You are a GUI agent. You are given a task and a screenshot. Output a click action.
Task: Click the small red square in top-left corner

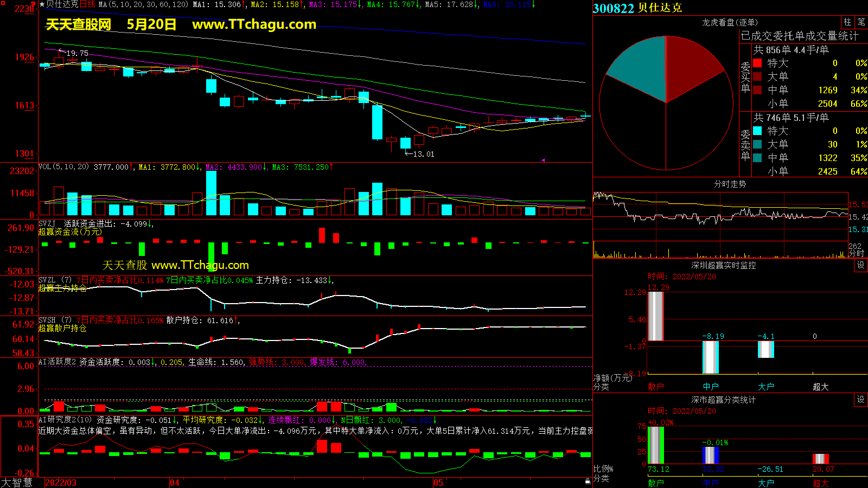tap(34, 4)
